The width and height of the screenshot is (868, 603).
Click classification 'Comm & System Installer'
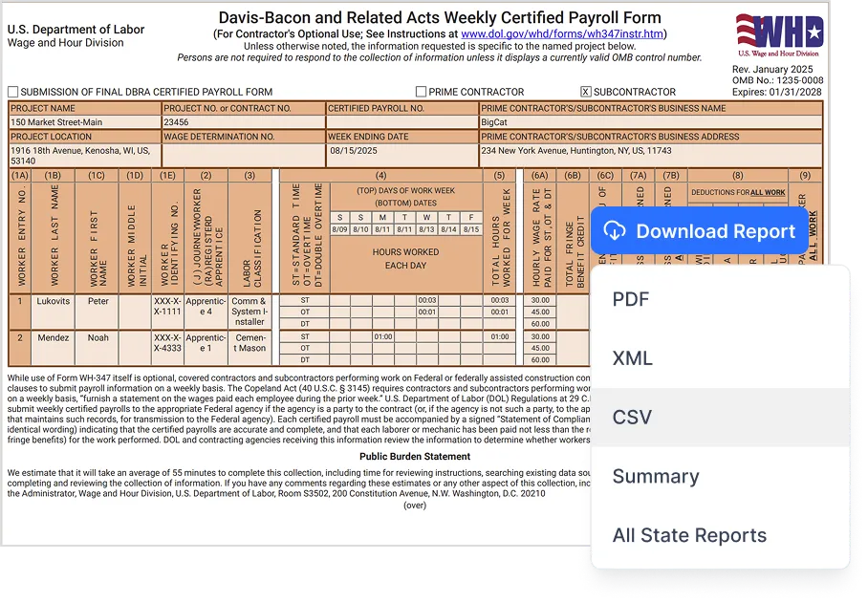tap(250, 312)
